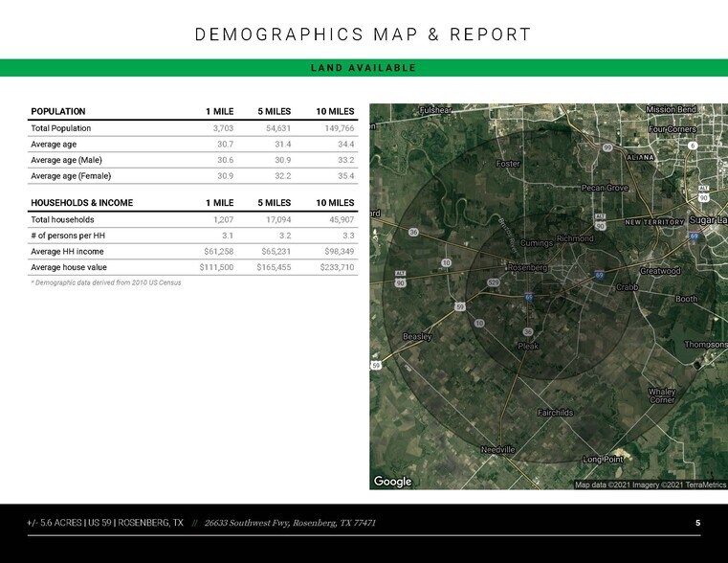Click the Crabb label on the map
Screen dimensions: 728x563
627,287
